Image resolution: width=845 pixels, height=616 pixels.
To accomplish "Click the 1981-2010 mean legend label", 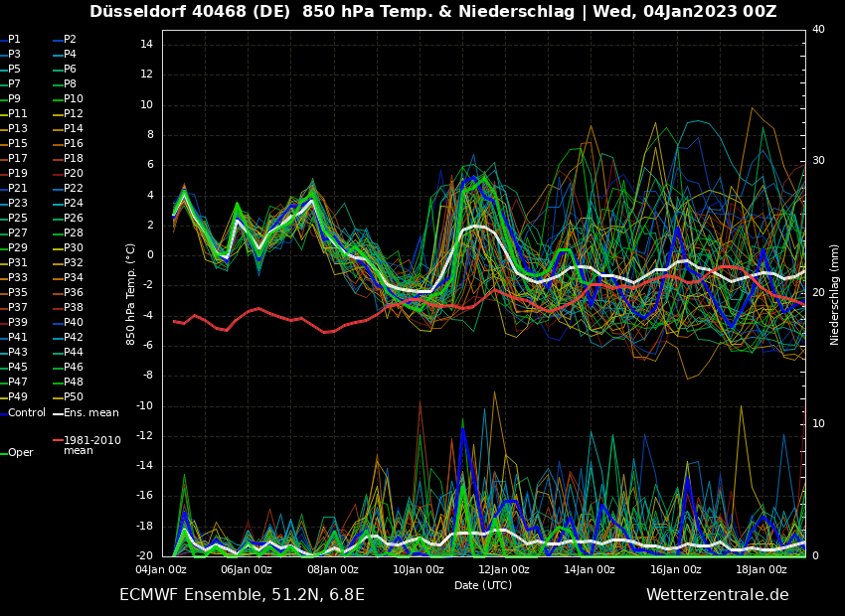I will click(x=91, y=445).
